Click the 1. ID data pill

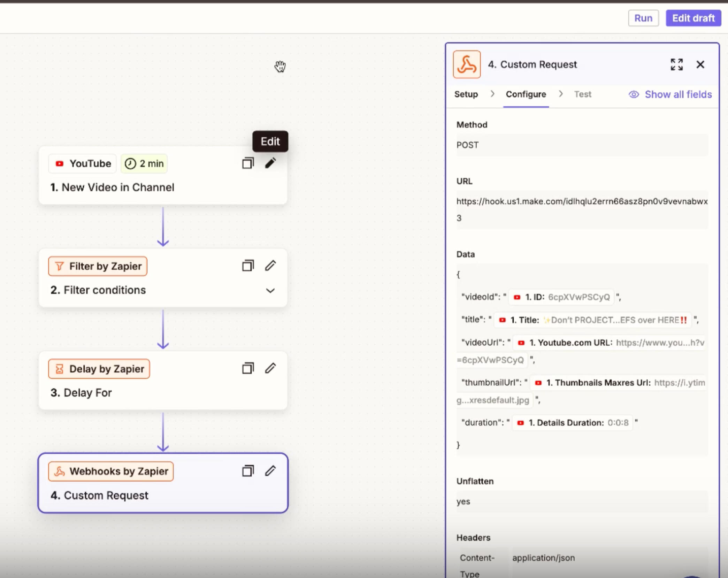coord(562,297)
